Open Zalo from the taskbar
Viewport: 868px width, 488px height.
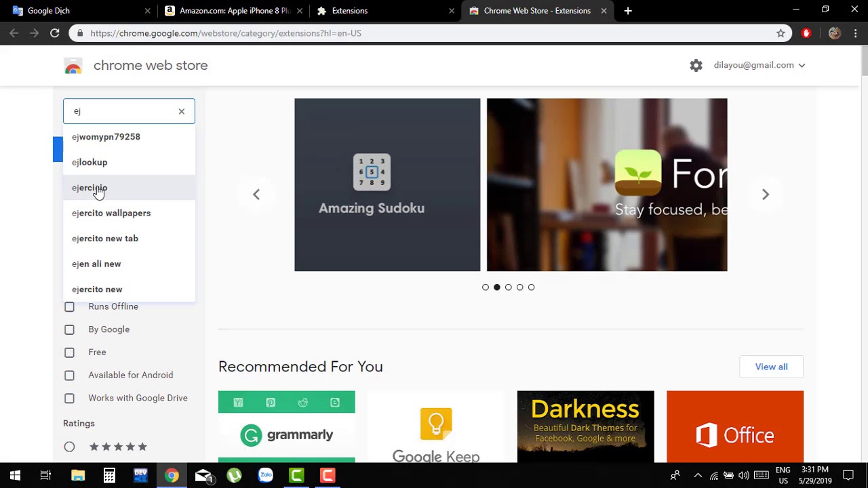265,475
